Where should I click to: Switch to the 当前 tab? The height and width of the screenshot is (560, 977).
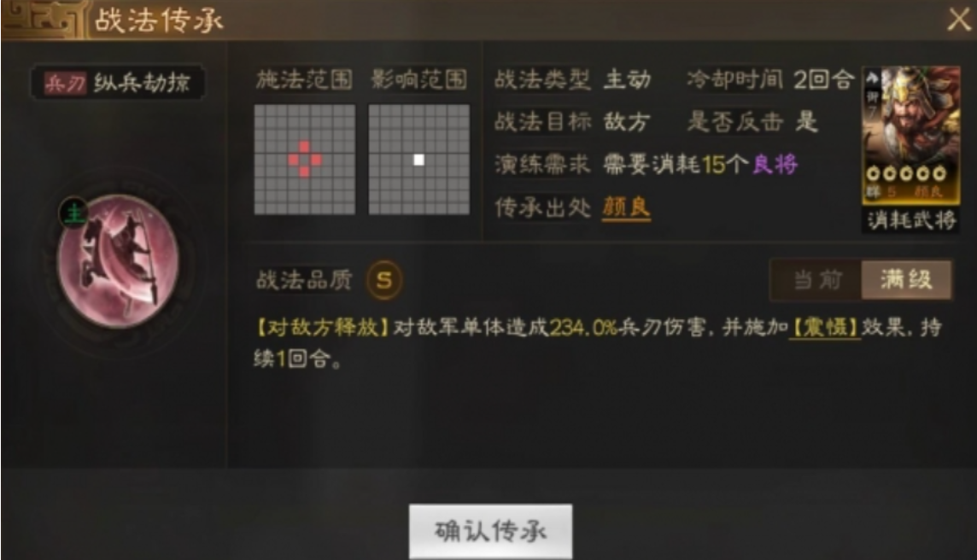816,280
